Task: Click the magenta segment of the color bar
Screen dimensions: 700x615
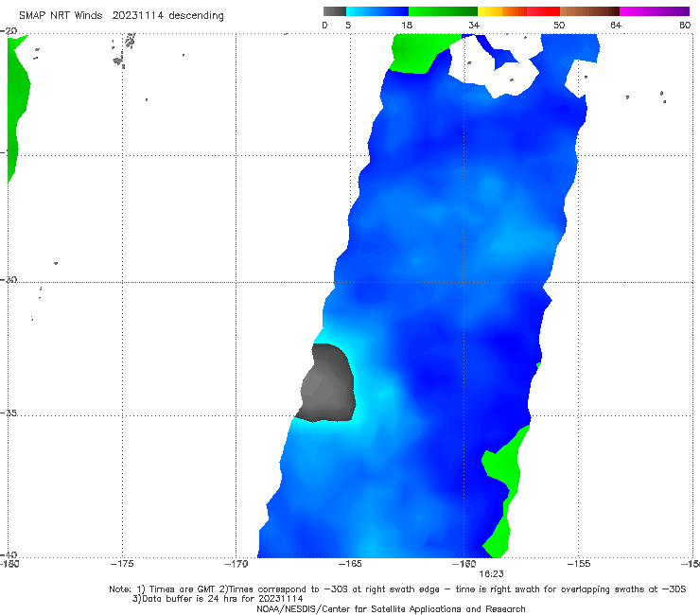Action: (655, 11)
